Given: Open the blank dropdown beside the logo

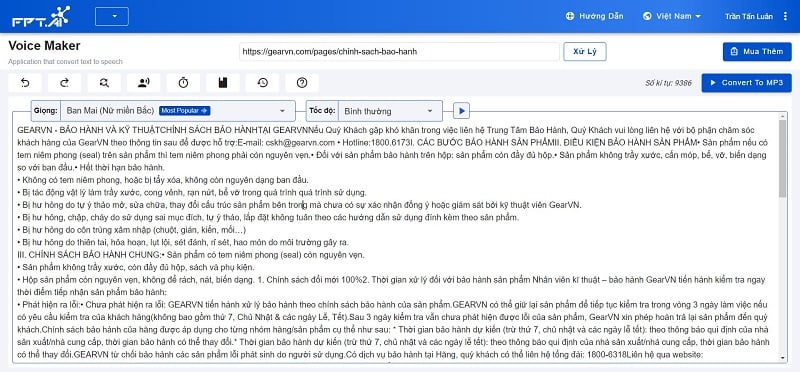Looking at the screenshot, I should click(112, 16).
